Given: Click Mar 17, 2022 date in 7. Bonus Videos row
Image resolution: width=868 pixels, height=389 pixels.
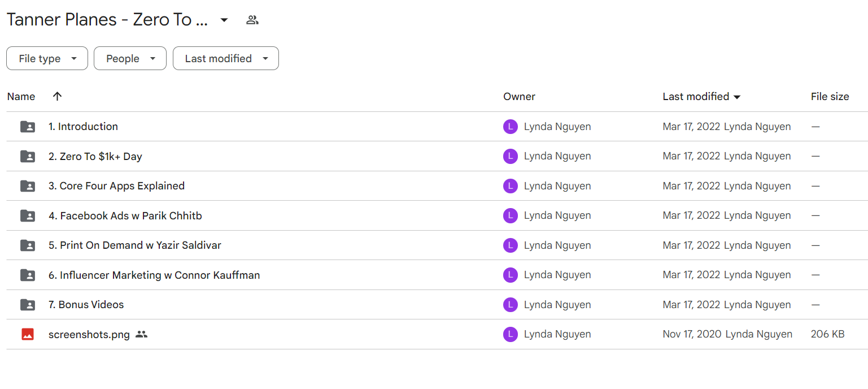Looking at the screenshot, I should point(691,305).
